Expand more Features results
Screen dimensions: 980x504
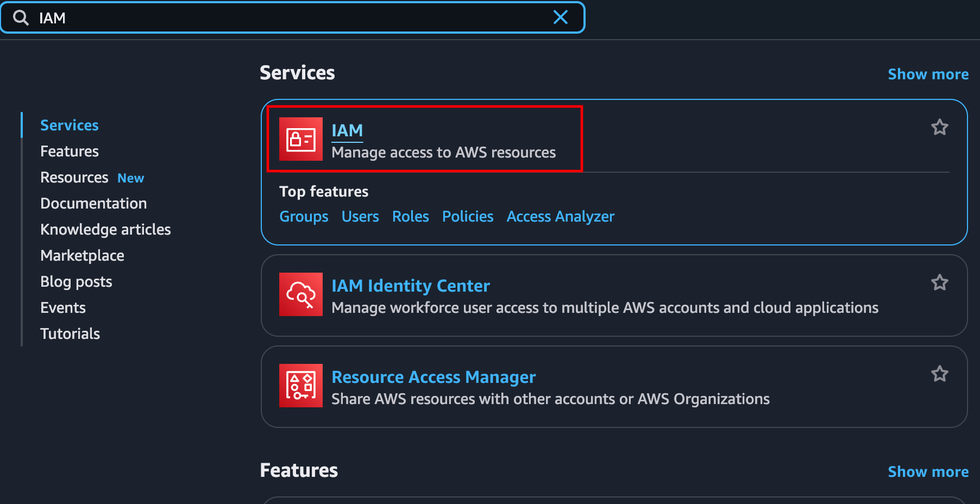pos(928,471)
